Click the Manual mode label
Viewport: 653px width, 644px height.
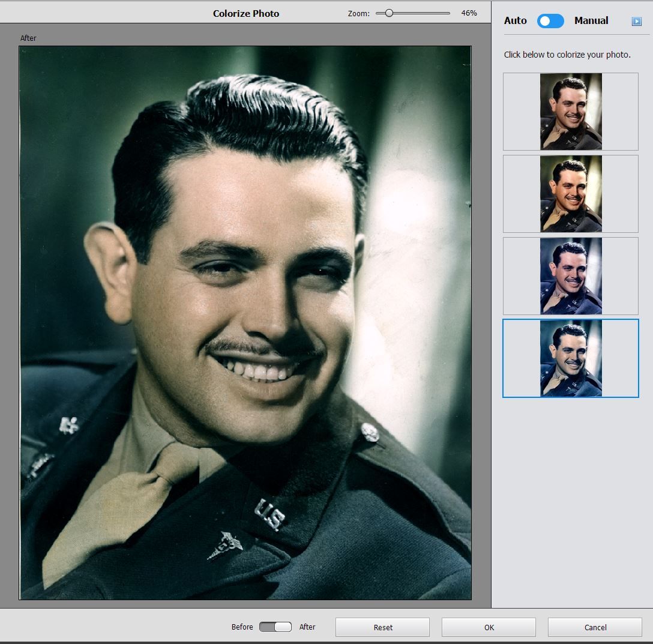coord(591,20)
